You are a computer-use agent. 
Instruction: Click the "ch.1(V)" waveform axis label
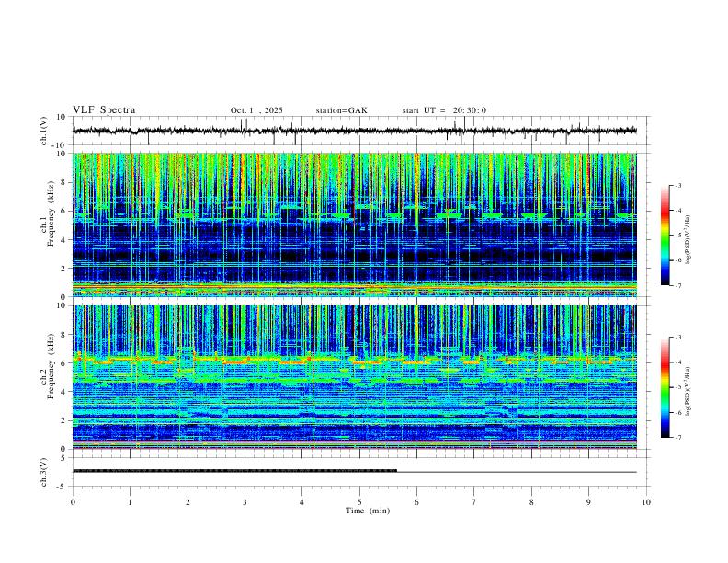44,131
